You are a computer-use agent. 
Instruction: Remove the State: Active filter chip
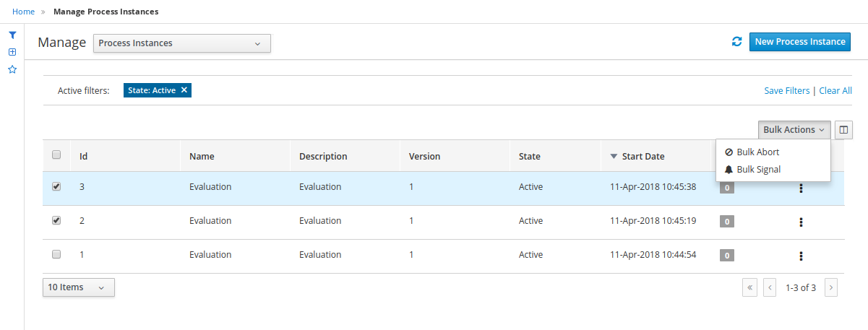tap(184, 90)
